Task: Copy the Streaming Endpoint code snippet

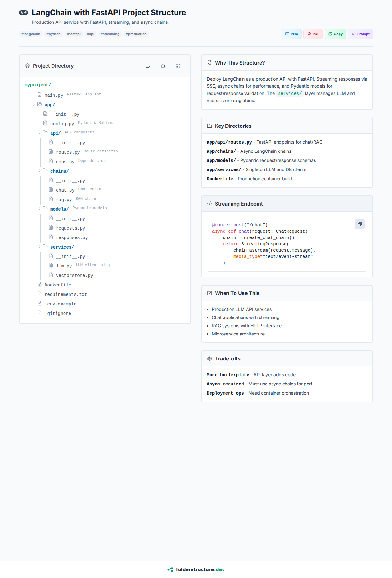Action: [x=359, y=224]
